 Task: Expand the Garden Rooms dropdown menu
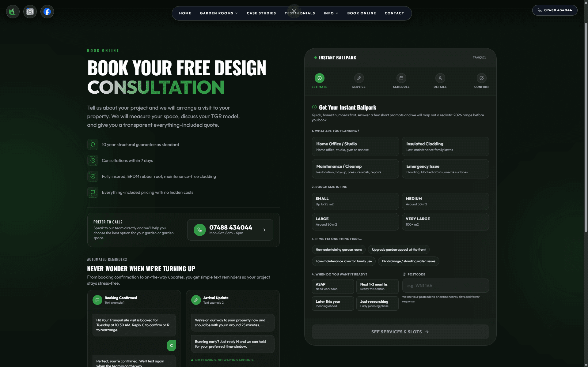pos(219,13)
